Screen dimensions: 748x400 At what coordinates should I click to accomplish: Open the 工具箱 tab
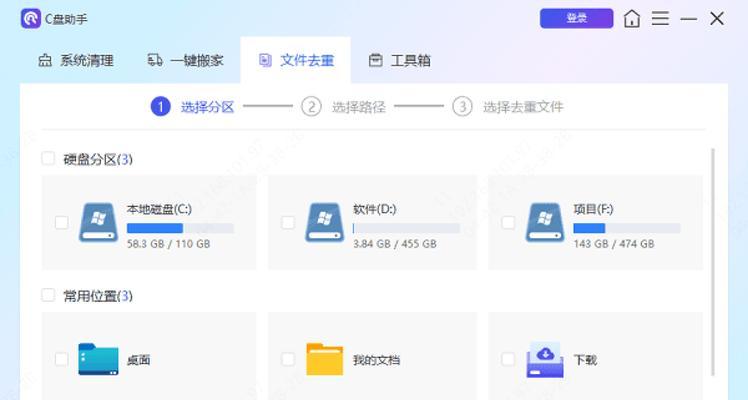click(400, 61)
